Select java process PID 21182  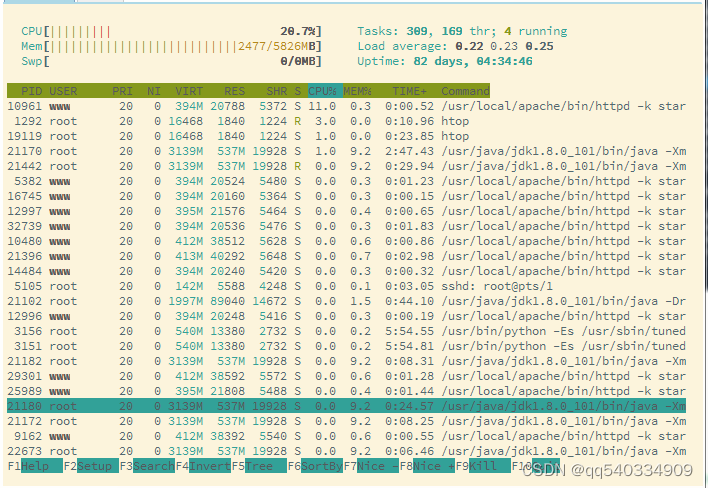[x=346, y=361]
